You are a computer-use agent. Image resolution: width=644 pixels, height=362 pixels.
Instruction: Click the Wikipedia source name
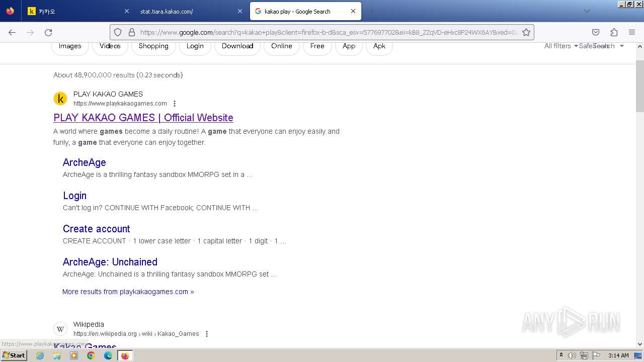(89, 324)
